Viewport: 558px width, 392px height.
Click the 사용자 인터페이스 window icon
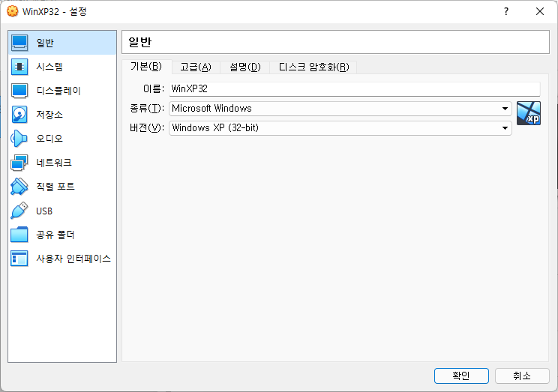pos(19,259)
